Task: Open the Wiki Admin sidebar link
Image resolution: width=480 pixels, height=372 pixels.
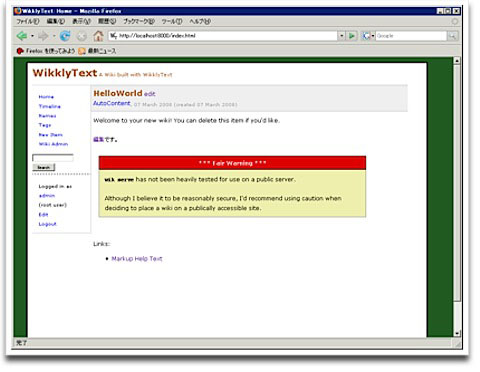Action: click(53, 144)
